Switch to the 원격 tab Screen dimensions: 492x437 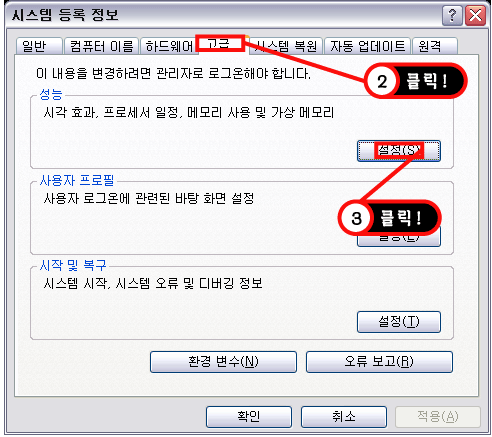tap(435, 46)
